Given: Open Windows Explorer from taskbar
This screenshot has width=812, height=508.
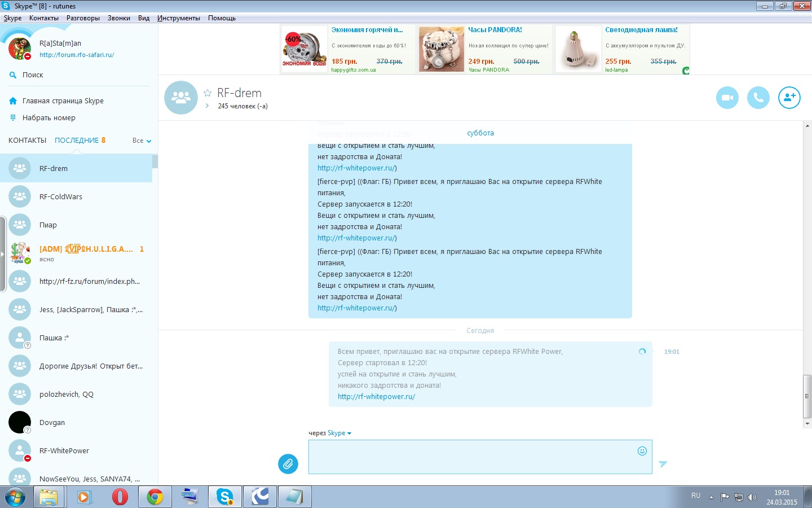Looking at the screenshot, I should (x=48, y=497).
